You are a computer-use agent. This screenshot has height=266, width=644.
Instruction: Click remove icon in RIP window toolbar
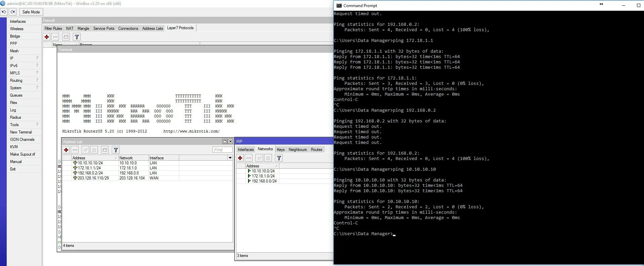(249, 158)
